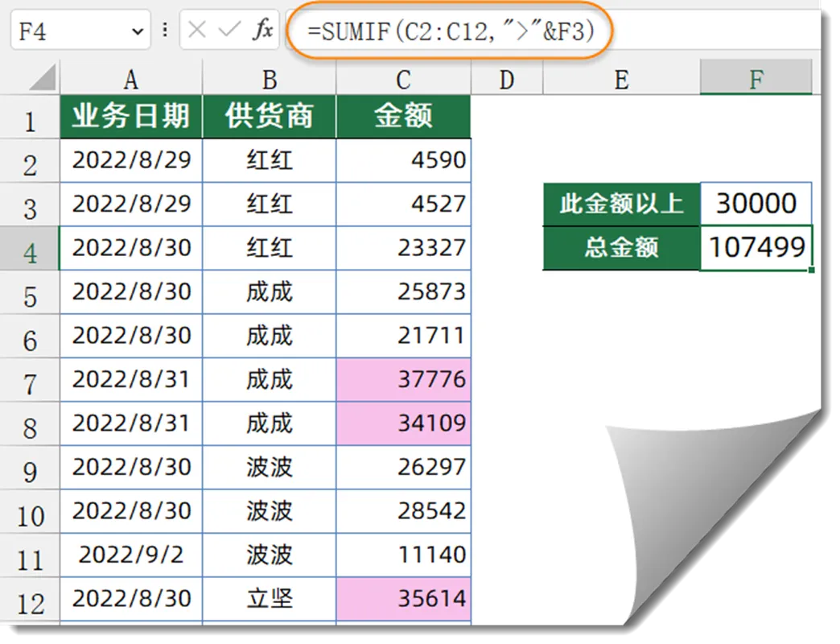
Task: Select column F header
Action: click(756, 79)
